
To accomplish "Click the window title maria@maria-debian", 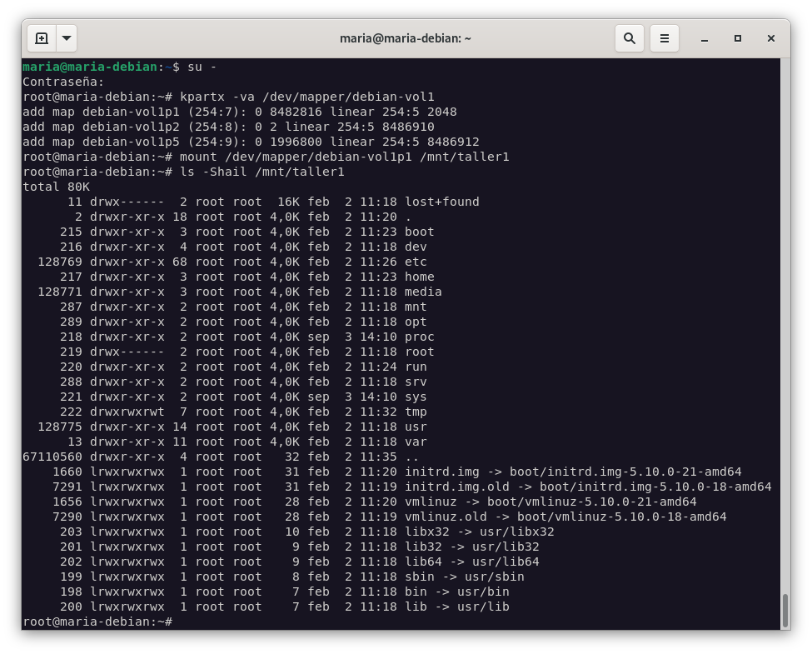I will coord(406,38).
